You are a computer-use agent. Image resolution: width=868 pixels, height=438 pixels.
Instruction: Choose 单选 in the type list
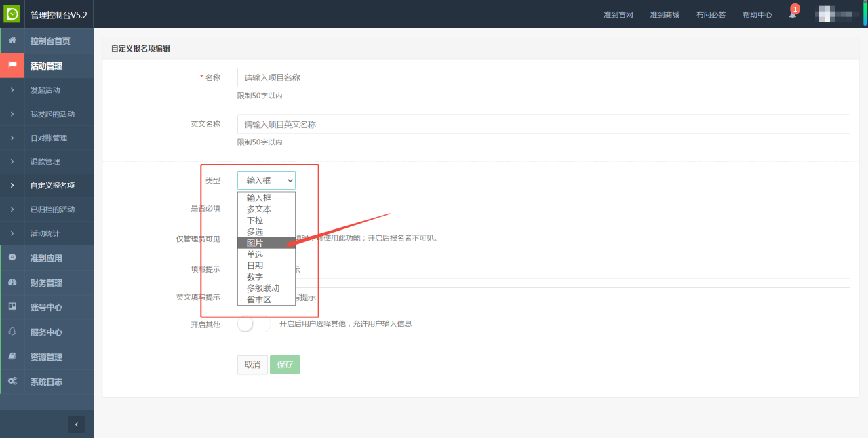pos(267,254)
